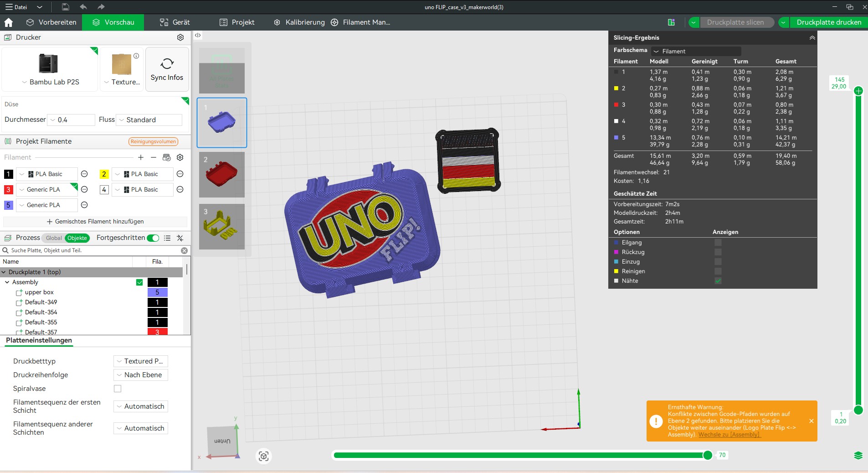Go to the Kalibrierung tab

299,22
